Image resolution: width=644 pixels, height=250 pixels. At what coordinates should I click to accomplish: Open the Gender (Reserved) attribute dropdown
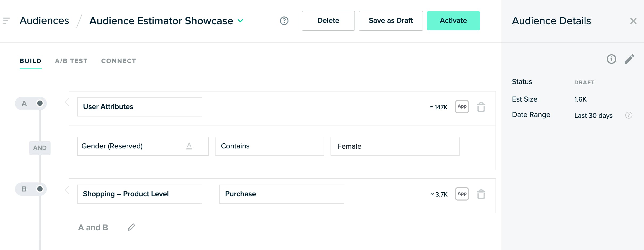coord(143,146)
